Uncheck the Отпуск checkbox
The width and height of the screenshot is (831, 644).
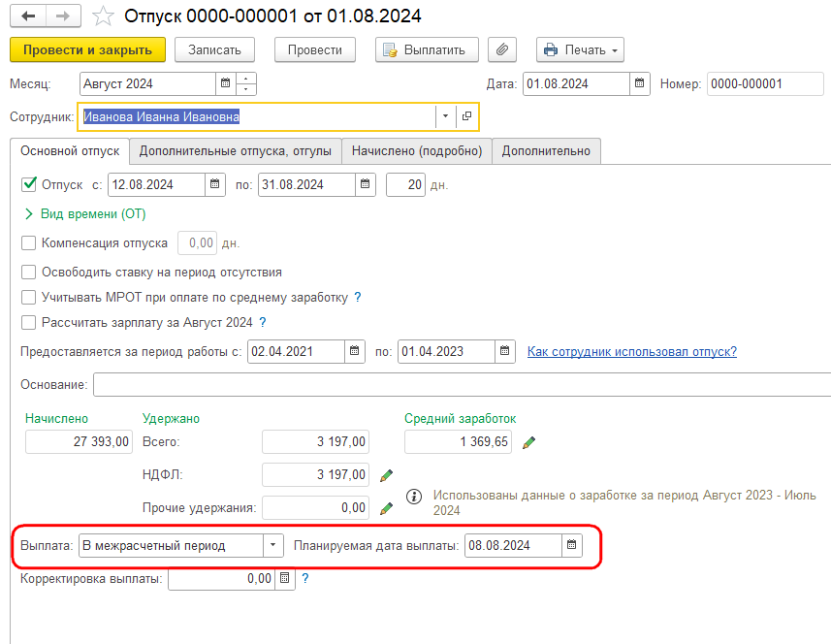pos(29,184)
